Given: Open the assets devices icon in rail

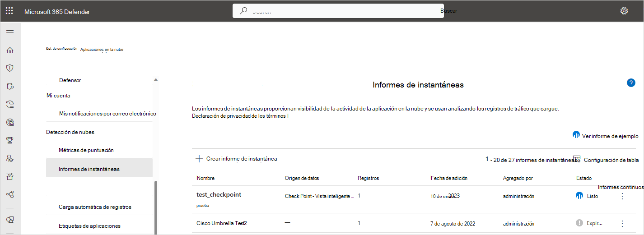Looking at the screenshot, I should pos(9,220).
